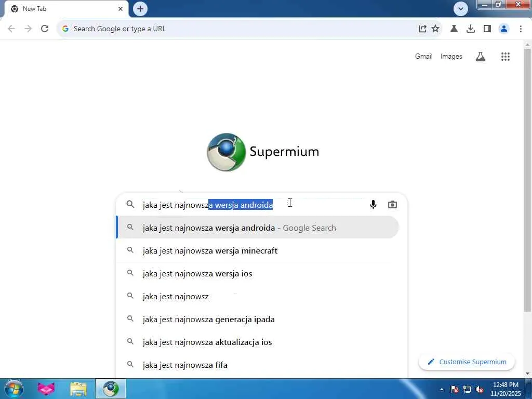
Task: Open the tab search dropdown arrow
Action: pyautogui.click(x=460, y=9)
